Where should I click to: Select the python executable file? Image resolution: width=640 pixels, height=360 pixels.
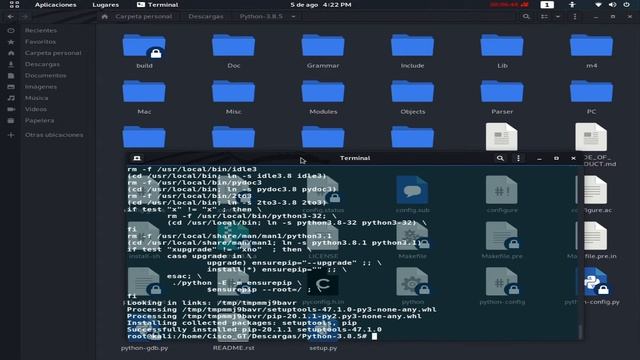[412, 287]
